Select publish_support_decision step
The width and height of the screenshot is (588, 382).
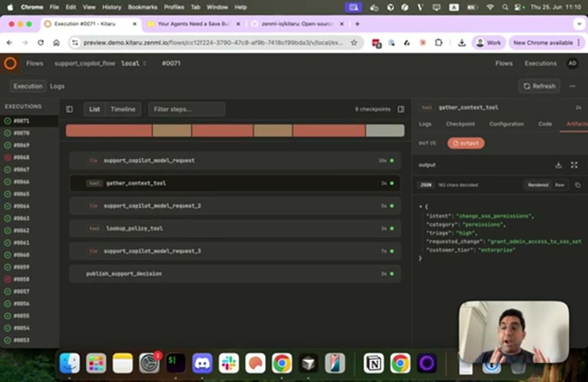(235, 274)
